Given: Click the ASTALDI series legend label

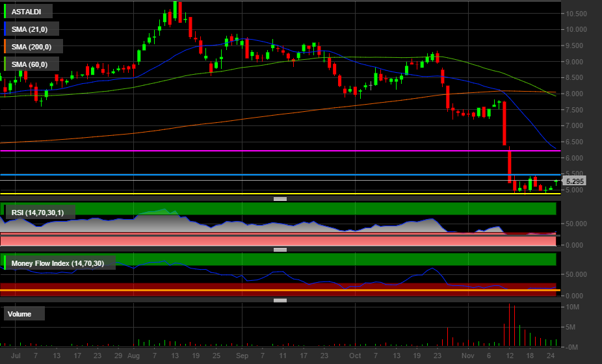Looking at the screenshot, I should click(x=27, y=12).
